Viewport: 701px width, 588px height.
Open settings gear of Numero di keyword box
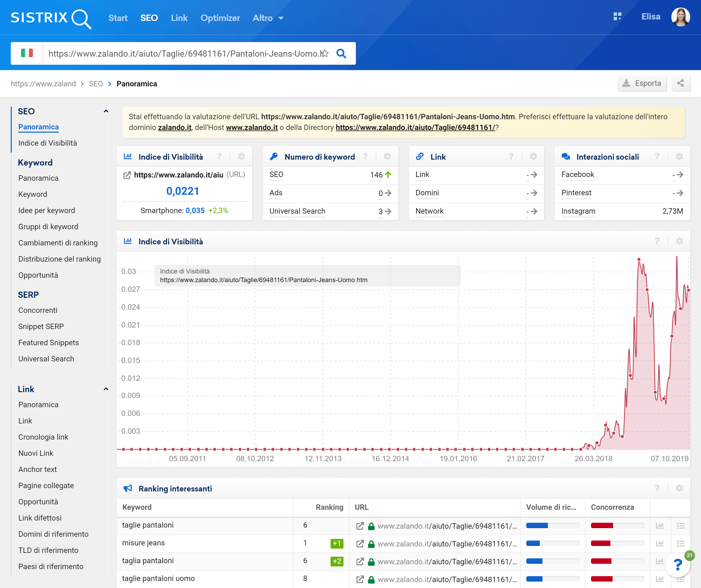387,156
